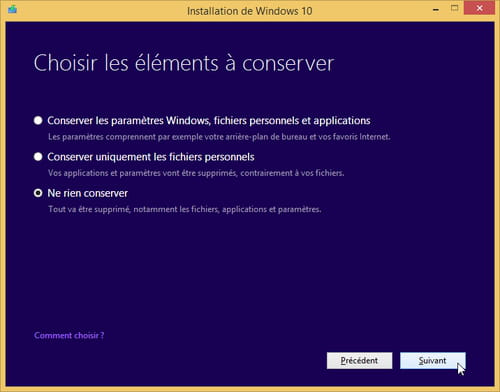The image size is (500, 392).
Task: Open the 'Comment choisir ?' help link
Action: 69,335
